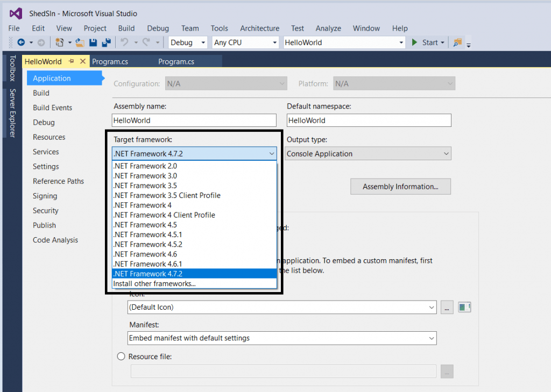This screenshot has width=551, height=392.
Task: Click the Find in Files folder icon
Action: [457, 42]
